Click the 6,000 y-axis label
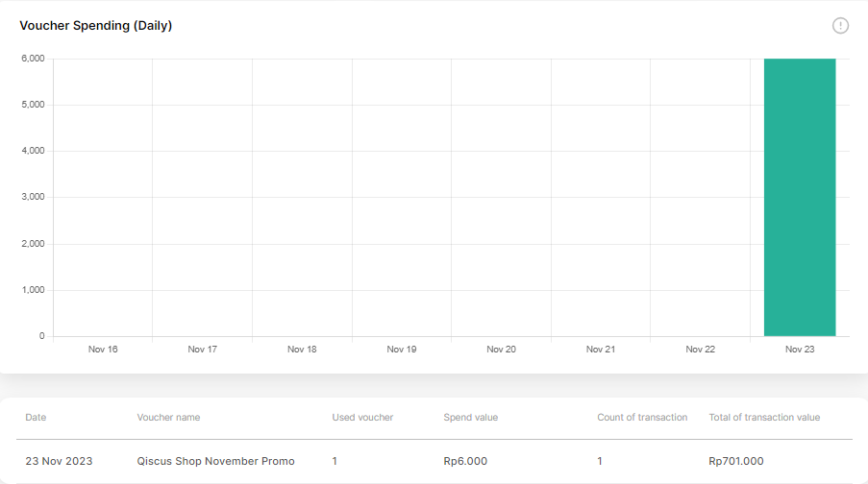This screenshot has height=484, width=868. pyautogui.click(x=33, y=58)
